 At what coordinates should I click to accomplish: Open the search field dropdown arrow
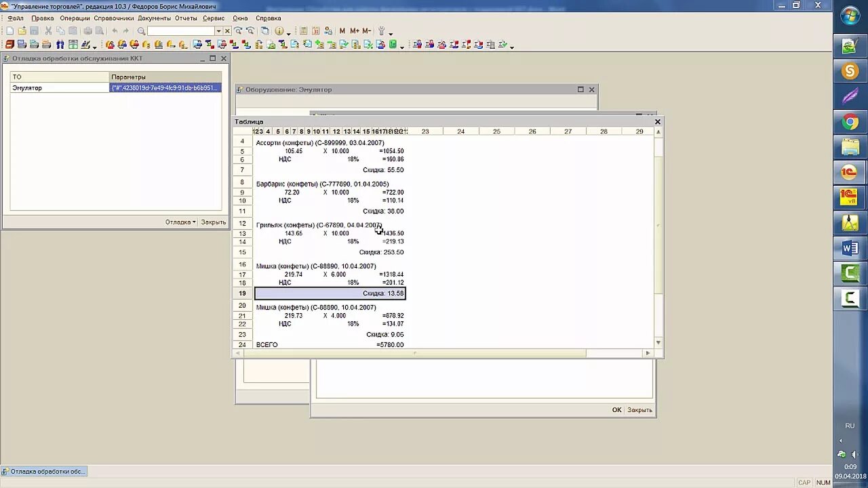pyautogui.click(x=218, y=31)
